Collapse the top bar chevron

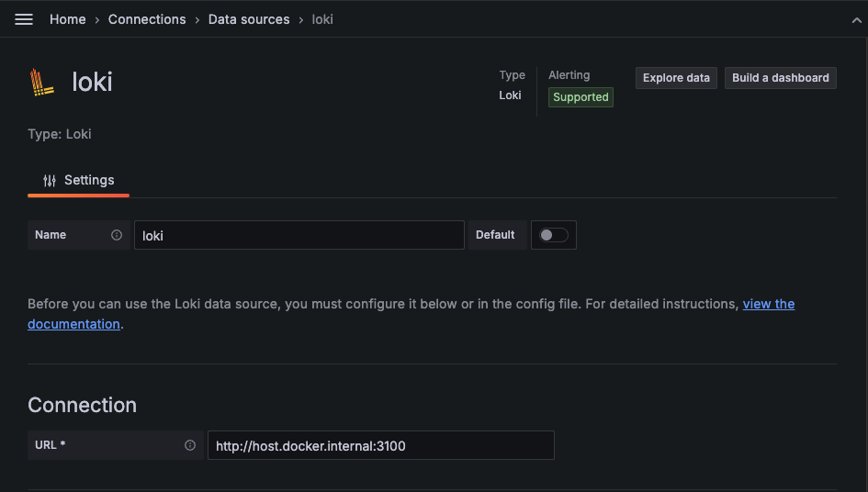[x=857, y=19]
